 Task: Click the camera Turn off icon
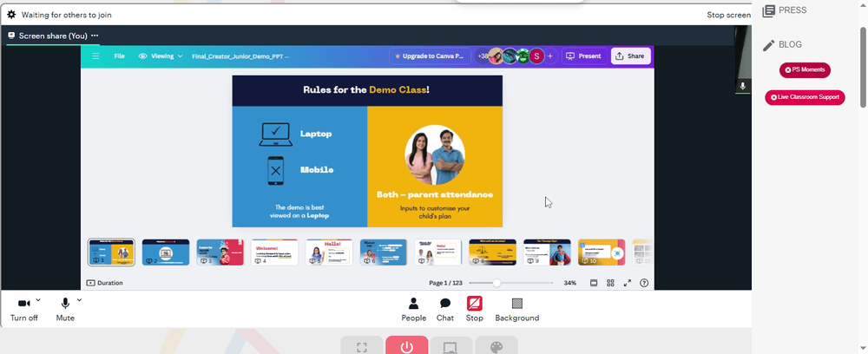(x=23, y=303)
